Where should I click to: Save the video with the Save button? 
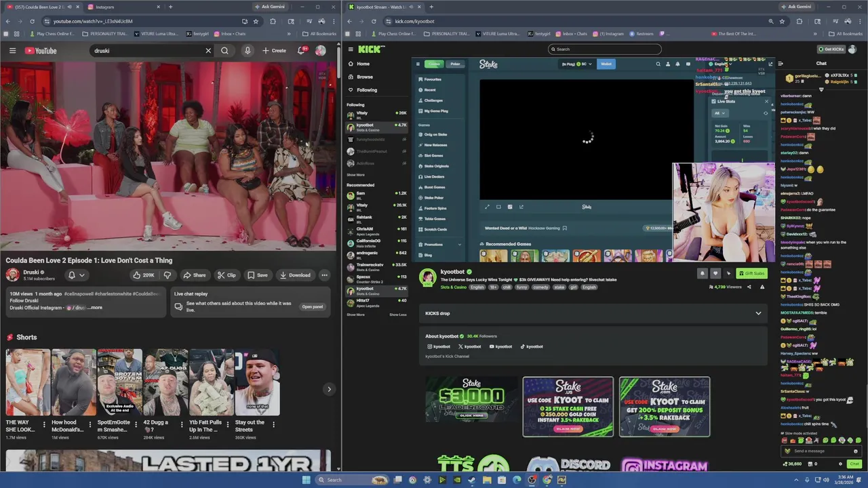point(258,275)
